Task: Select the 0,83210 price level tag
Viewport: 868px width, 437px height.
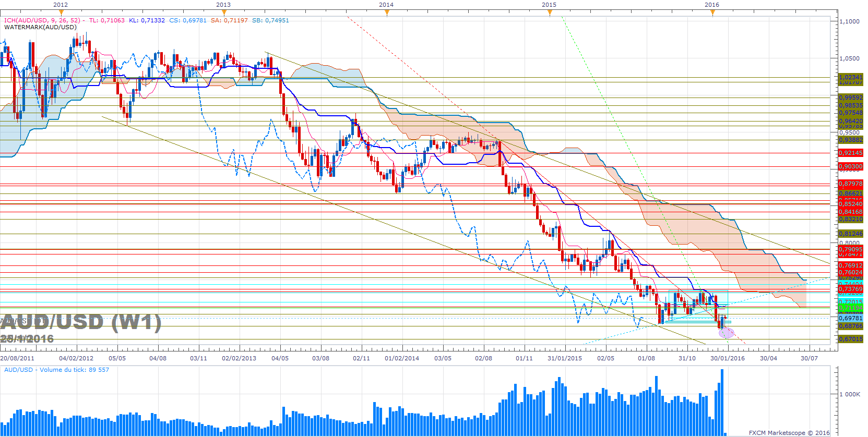Action: 851,219
